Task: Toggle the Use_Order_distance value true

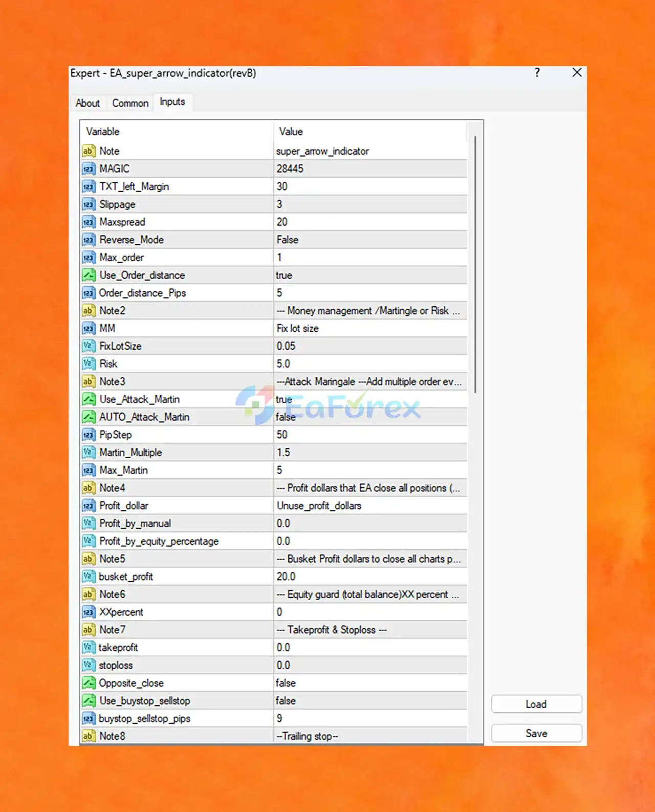Action: [x=370, y=275]
